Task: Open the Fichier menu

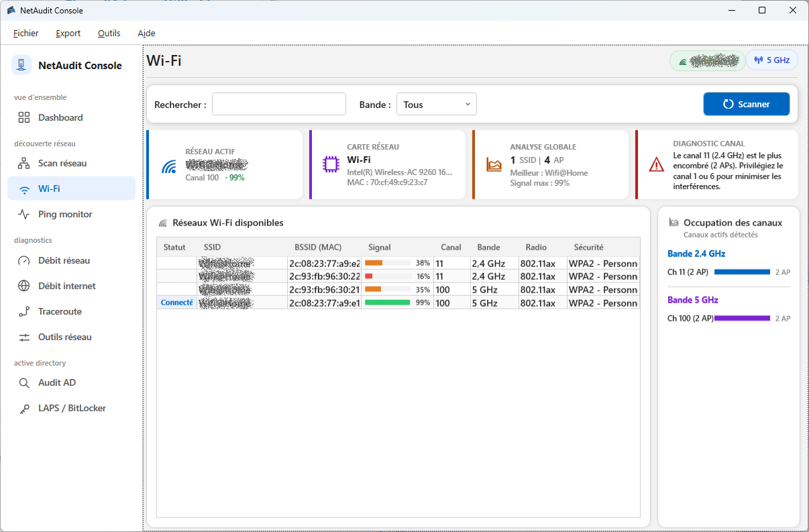Action: 26,33
